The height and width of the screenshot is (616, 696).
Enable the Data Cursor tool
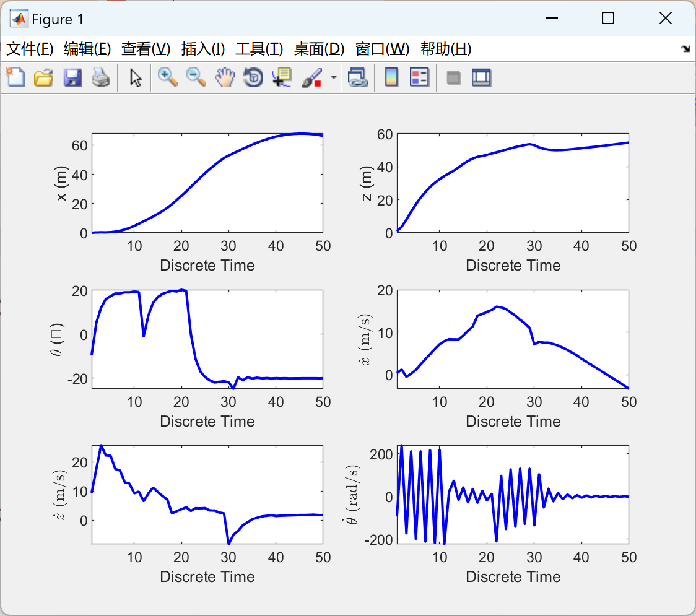tap(282, 77)
